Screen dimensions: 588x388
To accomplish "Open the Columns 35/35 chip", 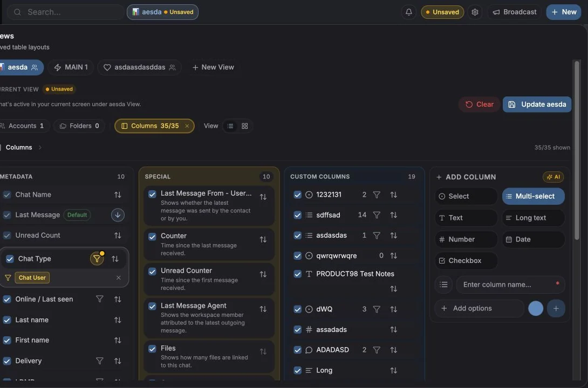I will click(154, 126).
